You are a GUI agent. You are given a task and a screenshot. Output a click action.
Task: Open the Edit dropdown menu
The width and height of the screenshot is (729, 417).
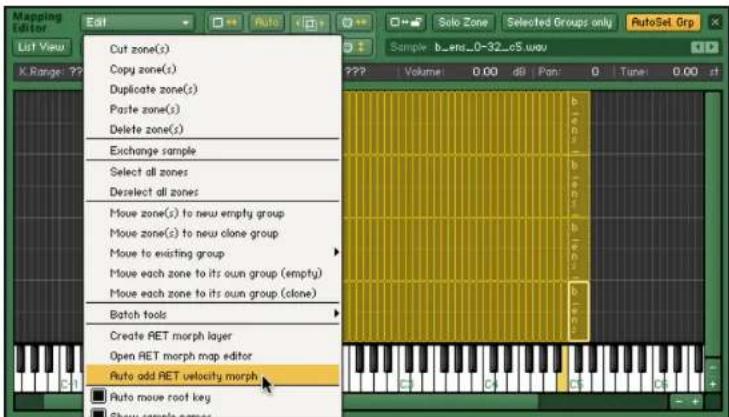click(x=138, y=22)
